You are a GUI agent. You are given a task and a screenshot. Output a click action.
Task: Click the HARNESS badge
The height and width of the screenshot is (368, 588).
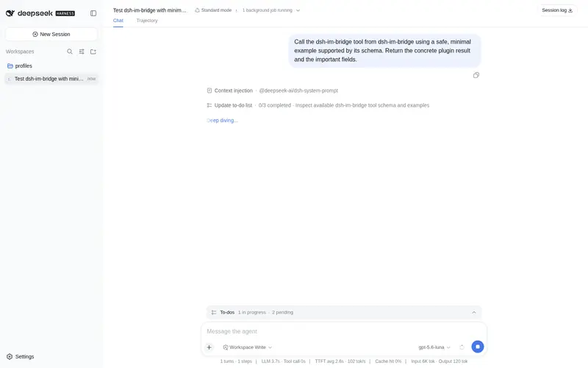pyautogui.click(x=65, y=13)
